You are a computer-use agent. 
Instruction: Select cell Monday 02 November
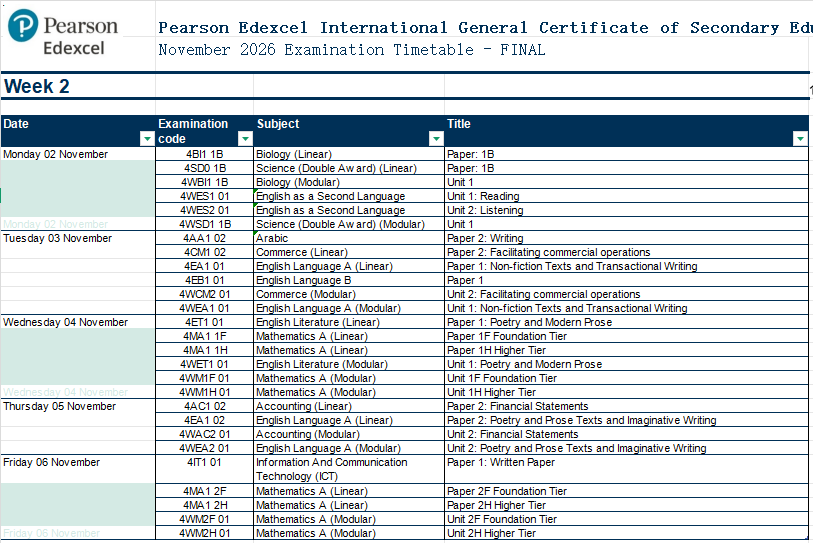click(x=78, y=154)
